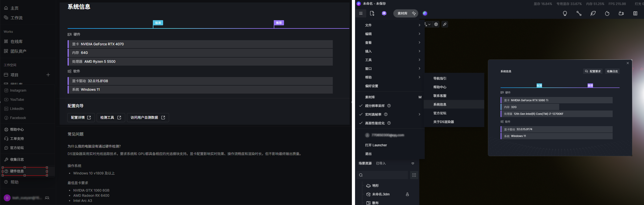Image resolution: width=644 pixels, height=205 pixels.
Task: Select the light bulb lighting tool
Action: [565, 14]
